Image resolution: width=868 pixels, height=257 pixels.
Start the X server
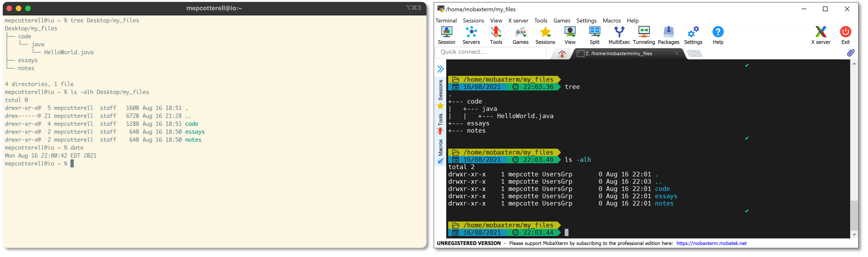(821, 35)
